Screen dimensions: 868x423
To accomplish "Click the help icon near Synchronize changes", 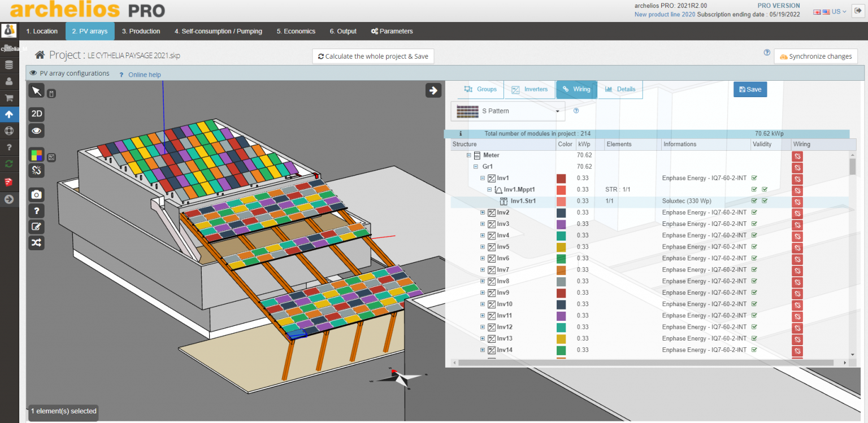I will (767, 53).
